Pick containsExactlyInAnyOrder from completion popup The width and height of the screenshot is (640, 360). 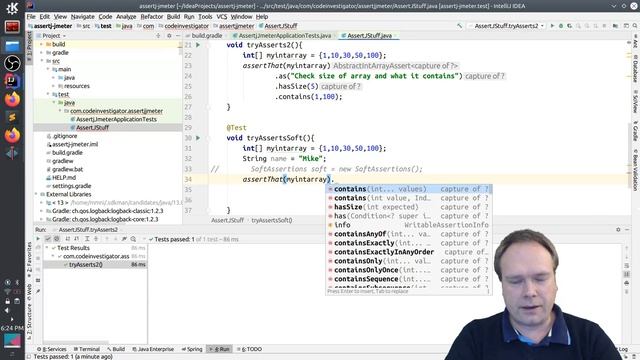pos(409,252)
